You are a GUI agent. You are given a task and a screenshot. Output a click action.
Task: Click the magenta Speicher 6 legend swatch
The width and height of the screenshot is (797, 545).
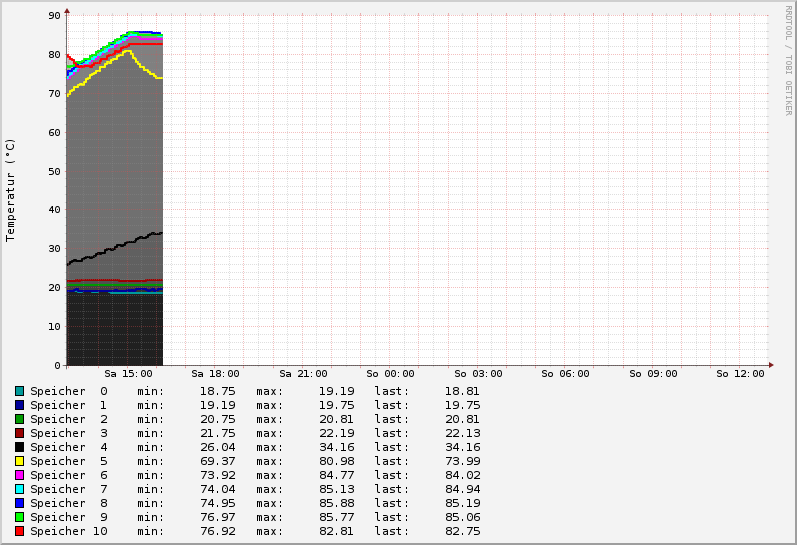[x=19, y=475]
